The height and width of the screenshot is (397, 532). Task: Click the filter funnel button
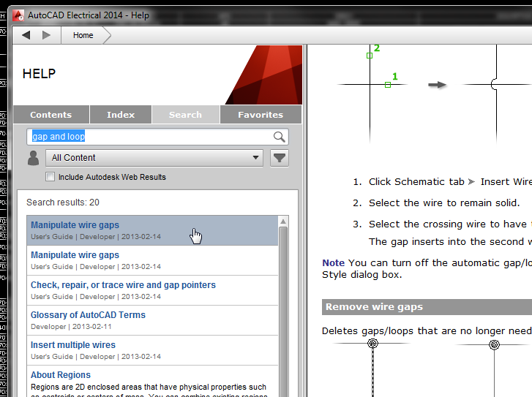coord(280,158)
